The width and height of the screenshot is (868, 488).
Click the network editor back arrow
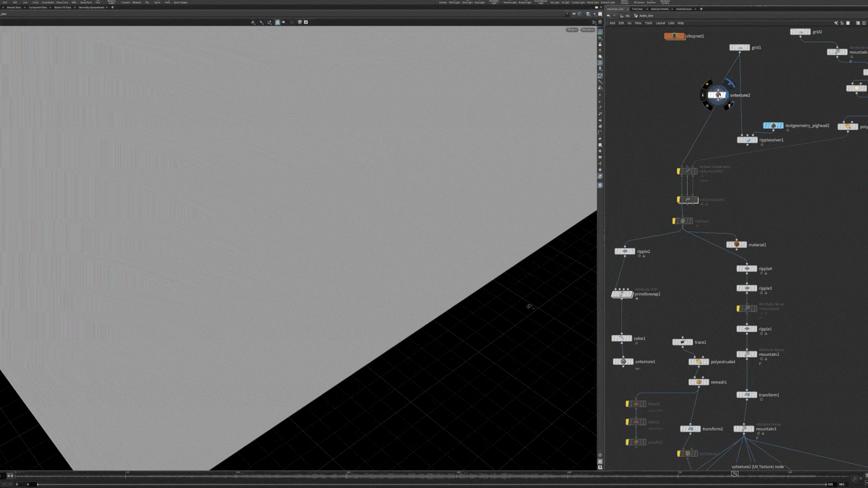click(609, 16)
